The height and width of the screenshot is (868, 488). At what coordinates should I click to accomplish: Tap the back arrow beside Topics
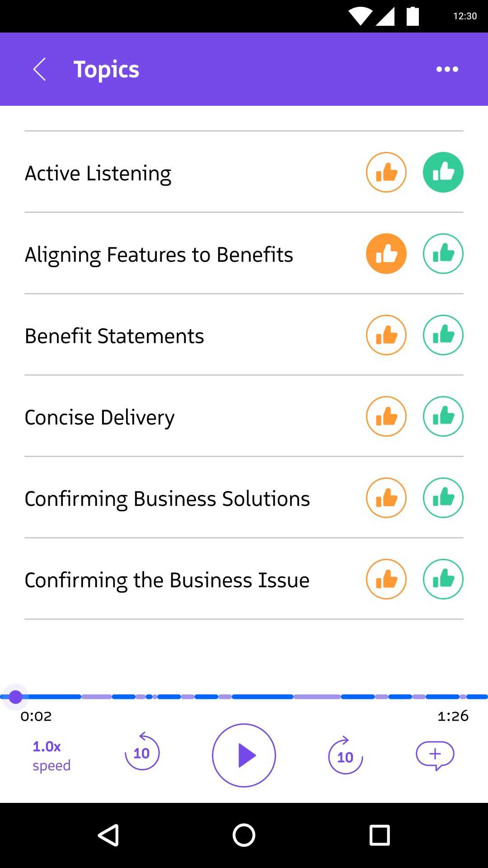[x=40, y=69]
